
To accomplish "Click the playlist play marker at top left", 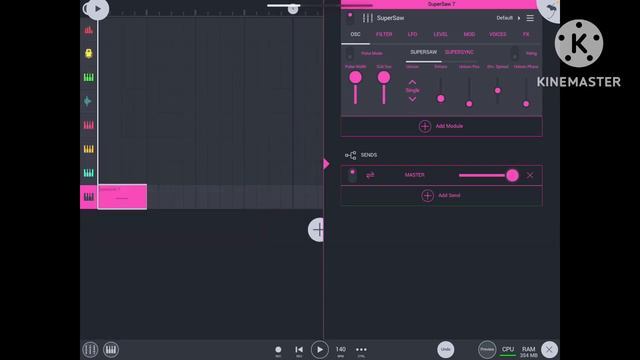I will (x=97, y=9).
